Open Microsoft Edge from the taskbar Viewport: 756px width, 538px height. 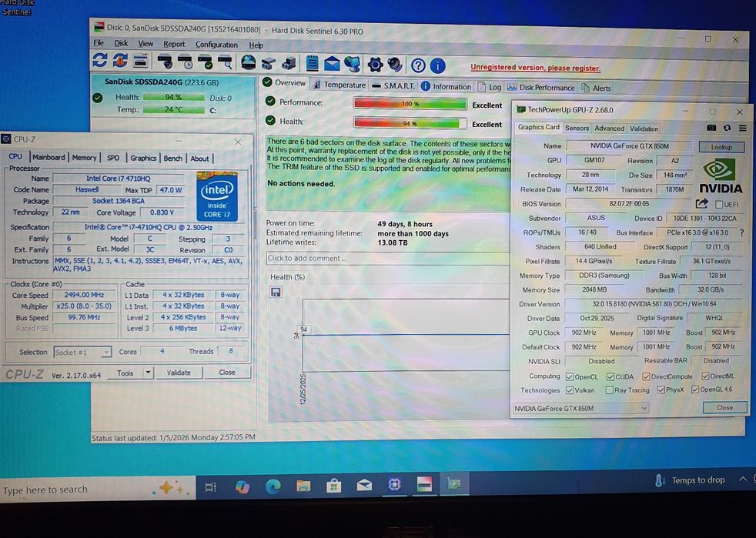point(273,486)
